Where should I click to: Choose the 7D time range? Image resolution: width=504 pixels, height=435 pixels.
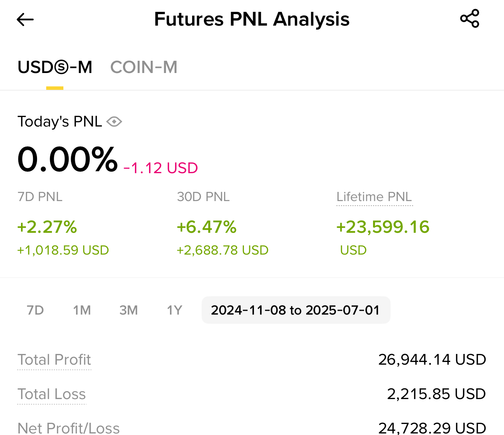[x=35, y=310]
